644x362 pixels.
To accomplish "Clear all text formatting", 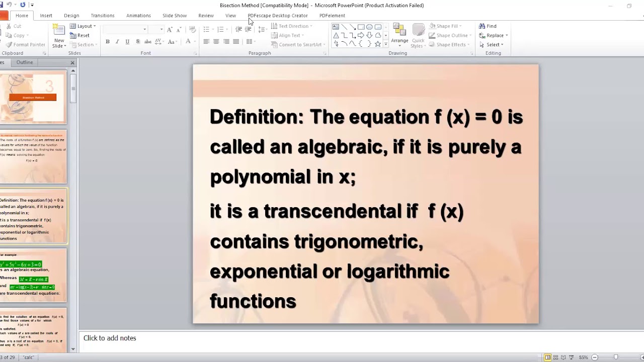I will click(x=193, y=30).
